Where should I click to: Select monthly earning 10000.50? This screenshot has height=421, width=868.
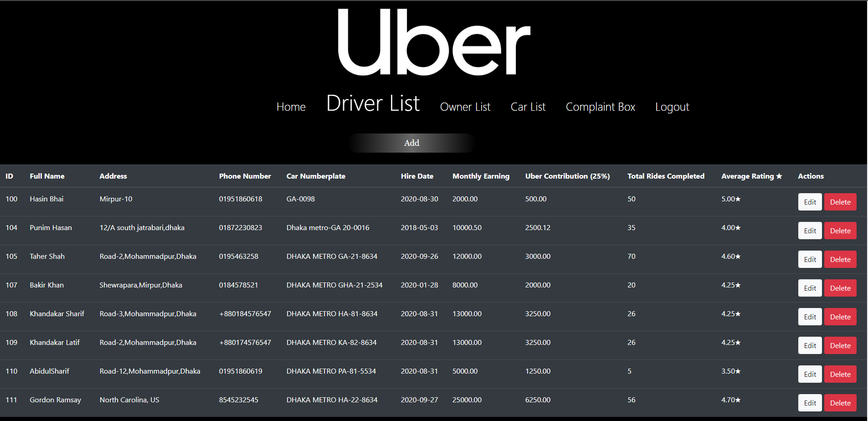(467, 227)
